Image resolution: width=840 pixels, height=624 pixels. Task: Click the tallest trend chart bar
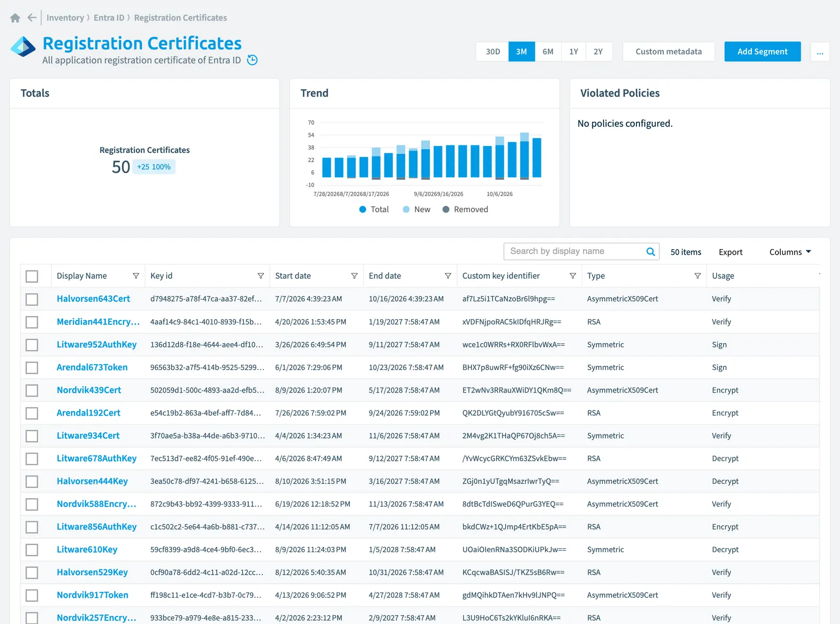pyautogui.click(x=524, y=156)
